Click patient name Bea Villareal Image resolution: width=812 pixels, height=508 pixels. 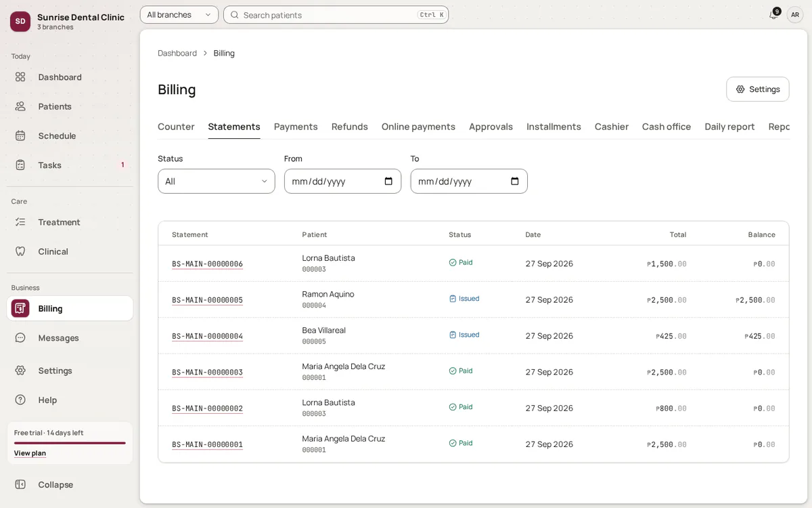pos(324,330)
